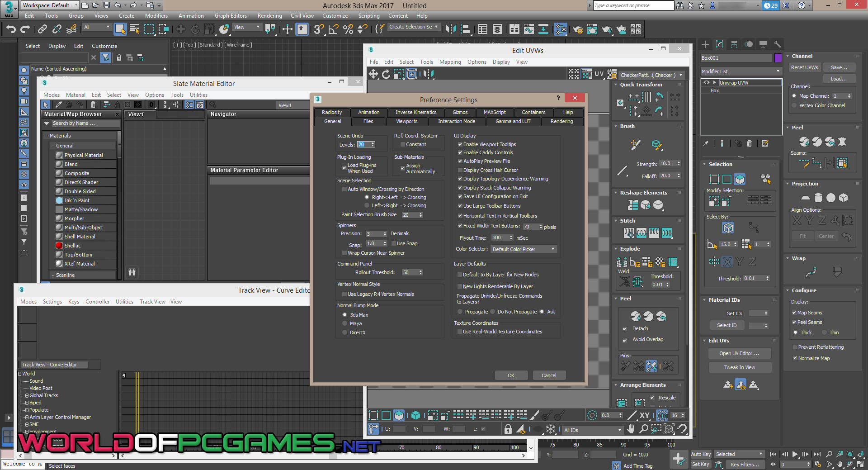Click the Rotate tool in main toolbar
The height and width of the screenshot is (470, 868).
click(x=195, y=29)
